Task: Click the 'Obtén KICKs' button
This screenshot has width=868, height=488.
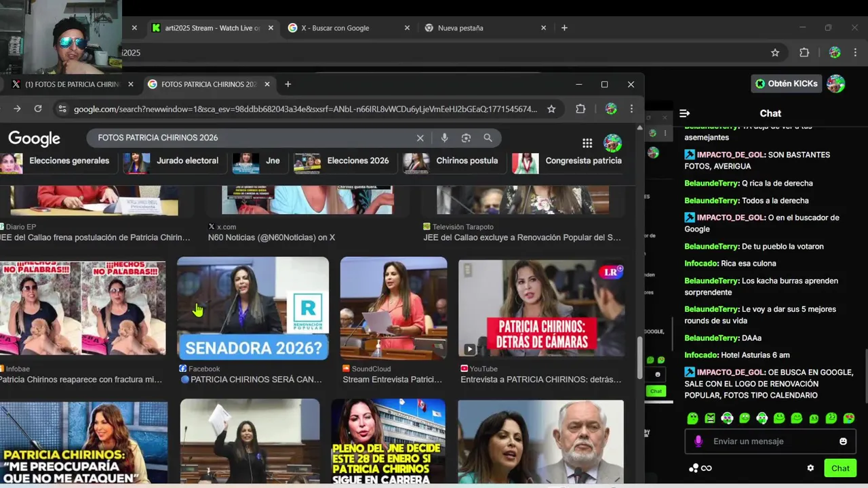Action: pos(787,83)
